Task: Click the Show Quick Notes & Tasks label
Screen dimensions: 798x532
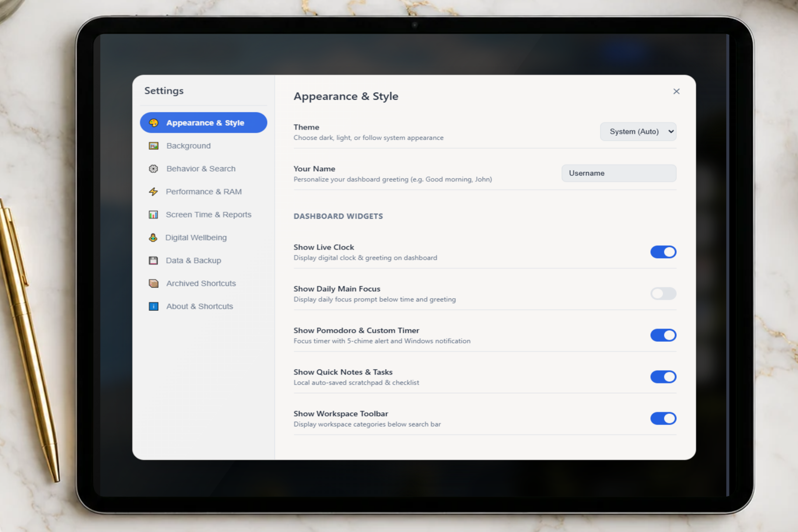Action: click(x=343, y=372)
